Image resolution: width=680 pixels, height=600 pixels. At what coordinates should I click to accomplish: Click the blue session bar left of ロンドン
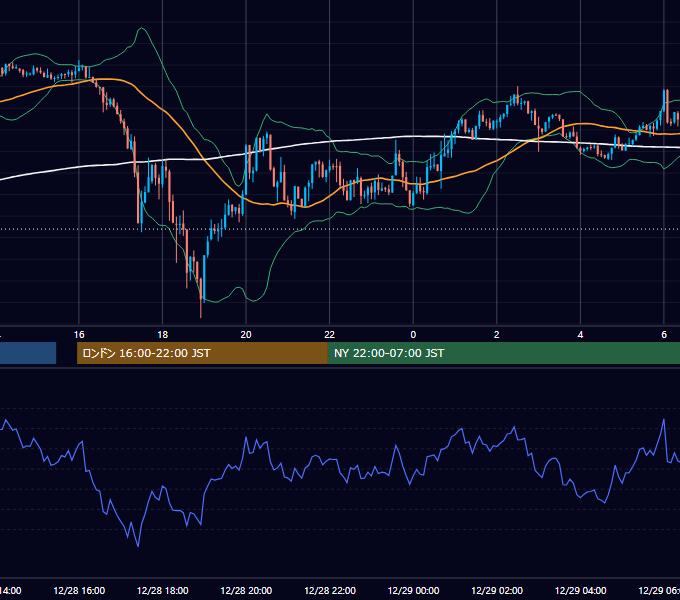point(28,353)
